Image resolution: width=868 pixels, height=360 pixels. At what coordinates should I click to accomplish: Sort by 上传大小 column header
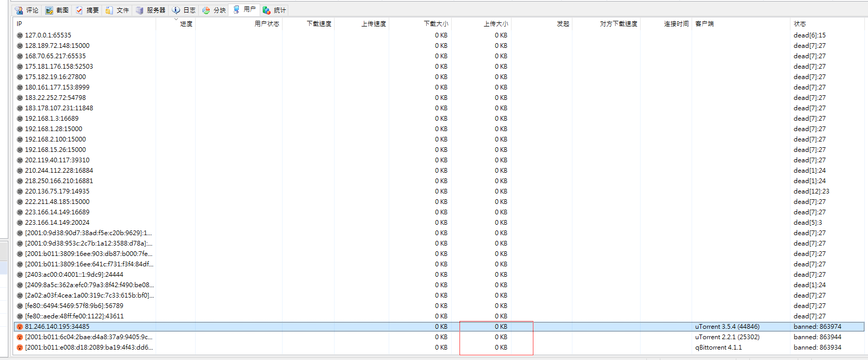(495, 24)
